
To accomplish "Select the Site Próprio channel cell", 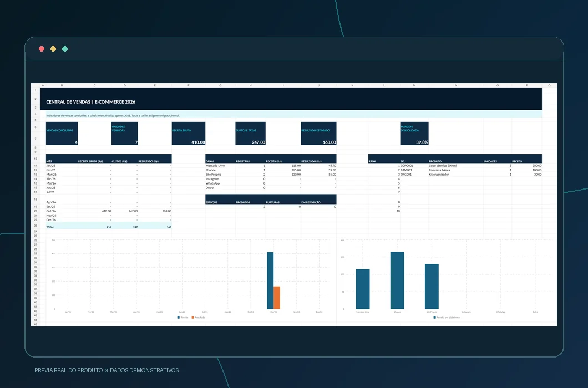I will point(214,174).
